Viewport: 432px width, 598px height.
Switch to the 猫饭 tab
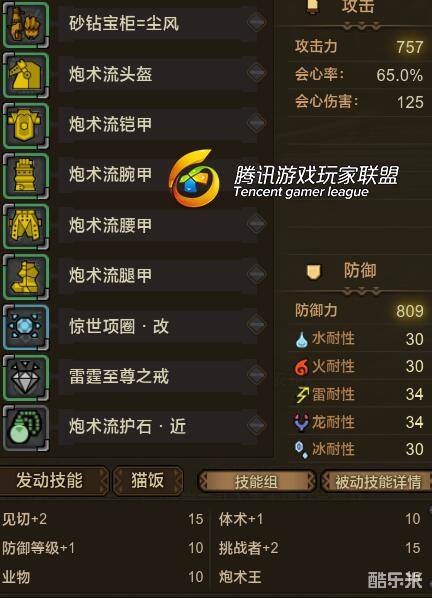148,481
